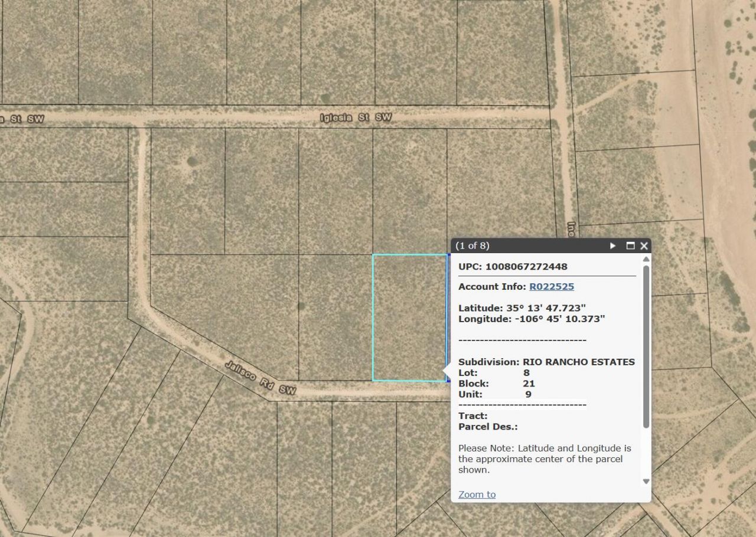This screenshot has width=756, height=537.
Task: Click the popup vertical scrollbar thumb
Action: coord(646,345)
